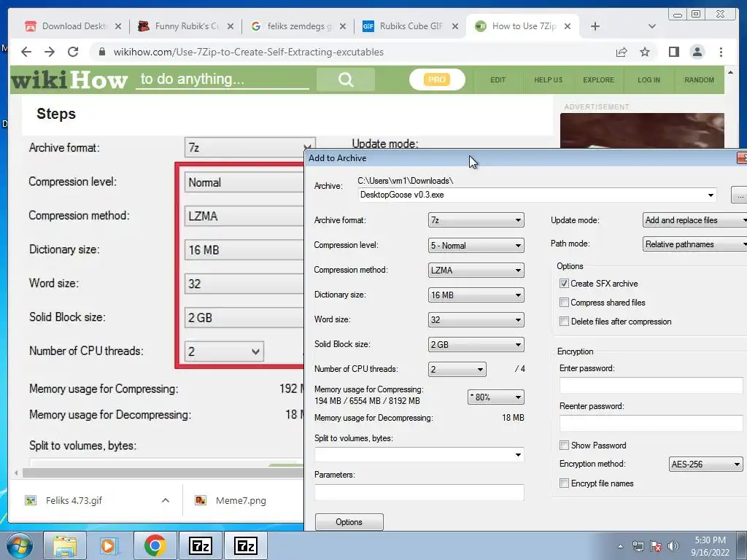Click RANDOM on wikiHow header
747x560 pixels.
pyautogui.click(x=699, y=80)
